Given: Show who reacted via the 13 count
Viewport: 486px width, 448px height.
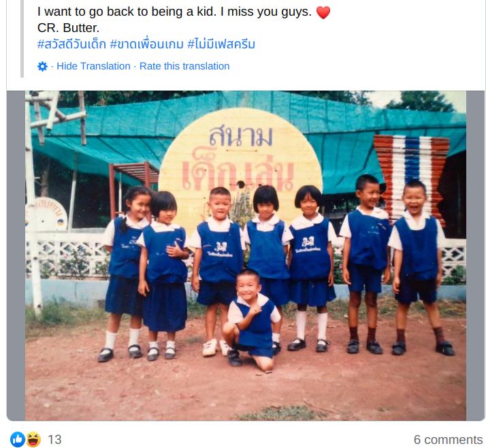Looking at the screenshot, I should (x=54, y=440).
